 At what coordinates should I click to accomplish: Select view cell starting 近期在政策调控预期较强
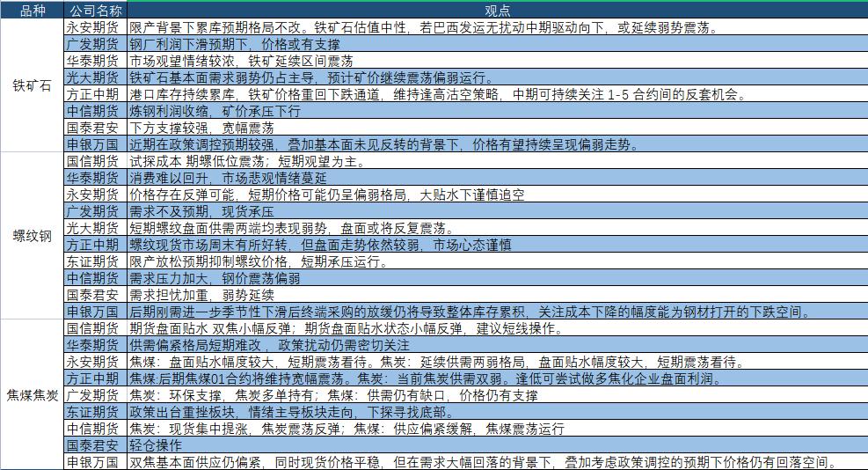click(x=497, y=144)
